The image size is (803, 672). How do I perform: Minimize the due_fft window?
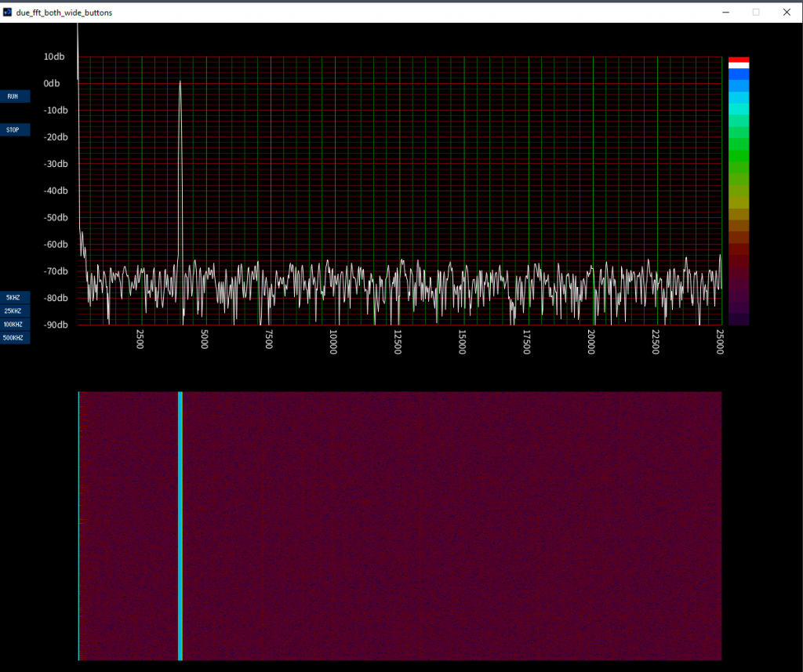tap(726, 13)
